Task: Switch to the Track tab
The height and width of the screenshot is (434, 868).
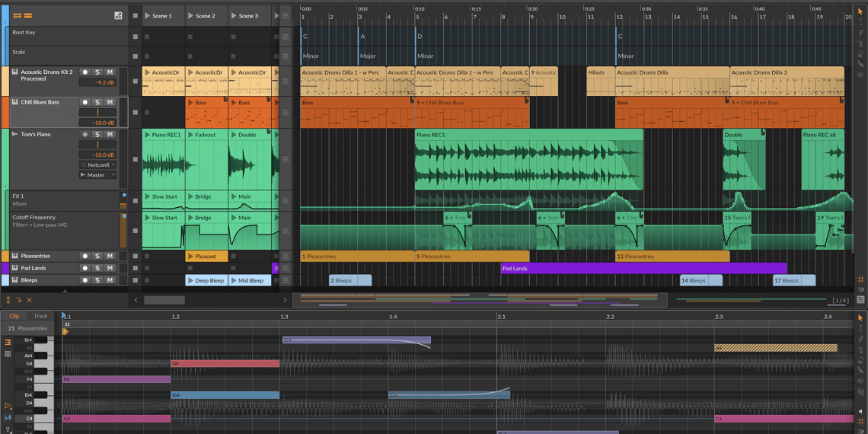Action: [x=40, y=316]
